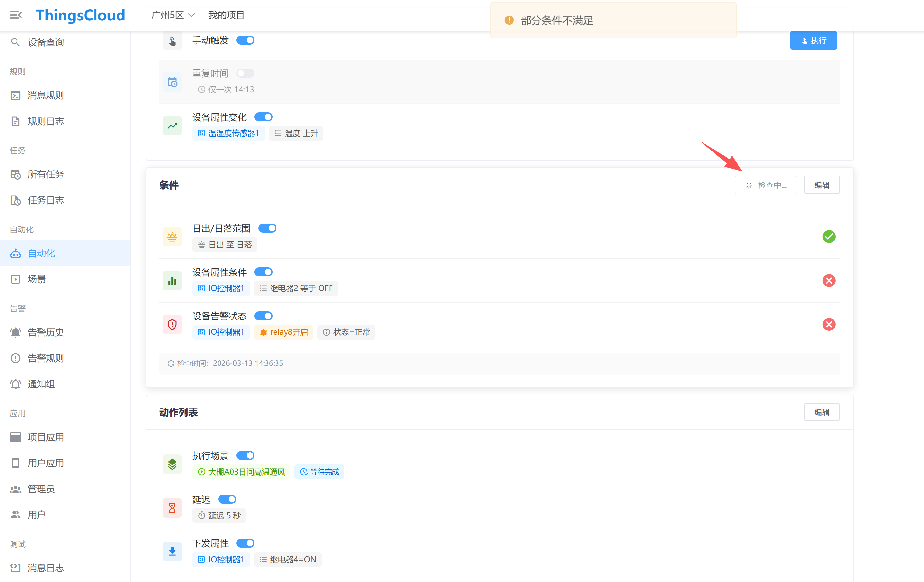The width and height of the screenshot is (924, 582).
Task: Click the sunrise/sunset condition icon
Action: [x=172, y=237]
